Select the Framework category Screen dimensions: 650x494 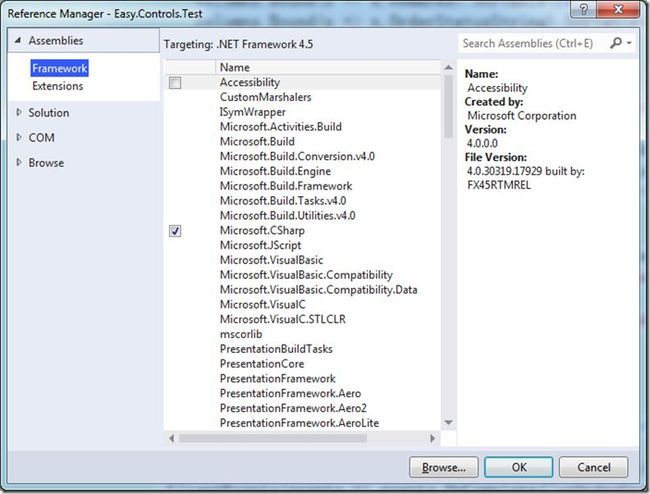pyautogui.click(x=59, y=68)
